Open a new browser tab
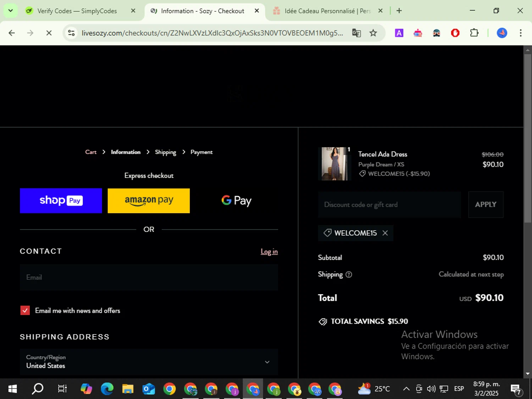 [399, 11]
